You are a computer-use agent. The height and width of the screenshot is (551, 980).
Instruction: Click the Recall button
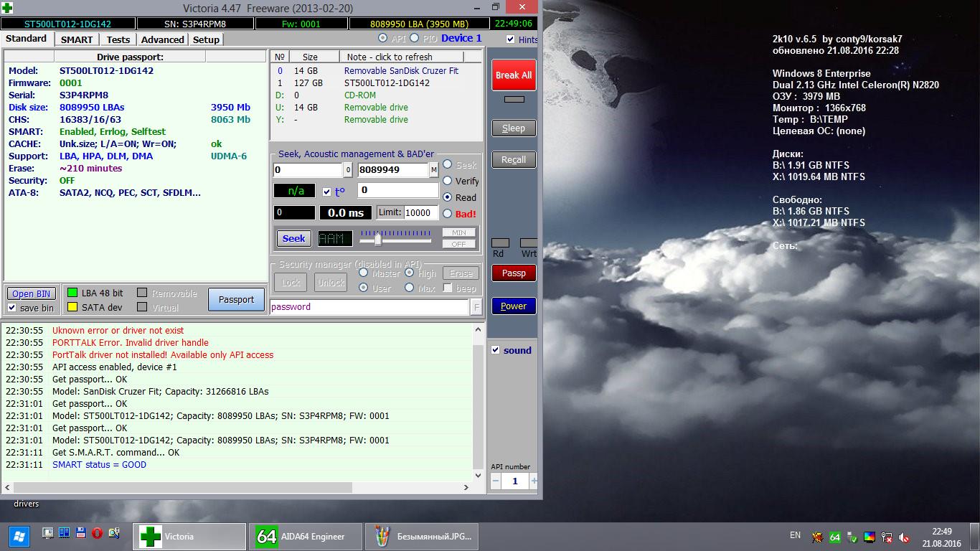[514, 160]
